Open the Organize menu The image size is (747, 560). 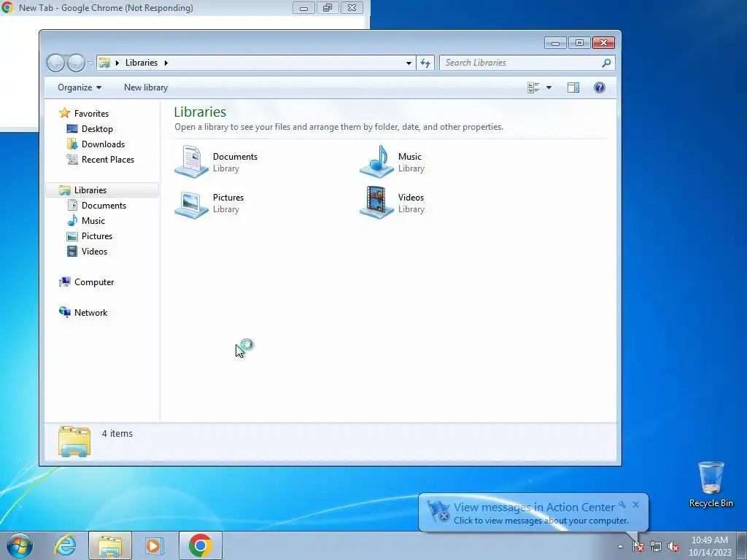79,87
